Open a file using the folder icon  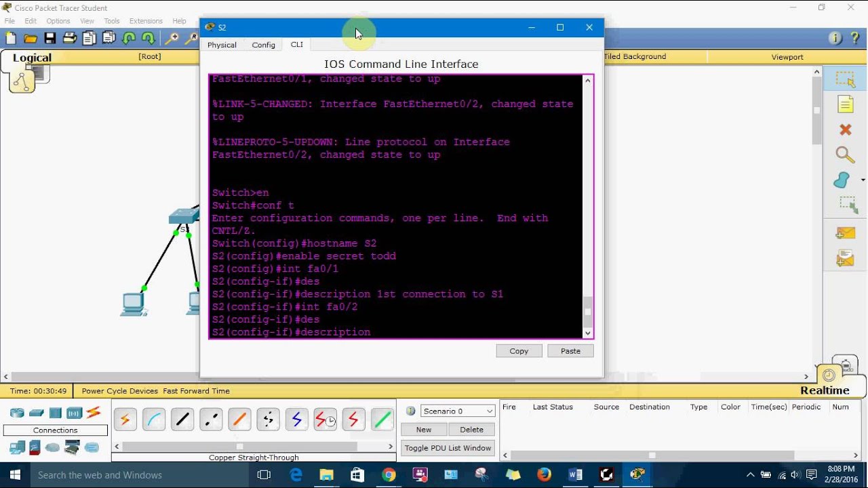pos(30,39)
